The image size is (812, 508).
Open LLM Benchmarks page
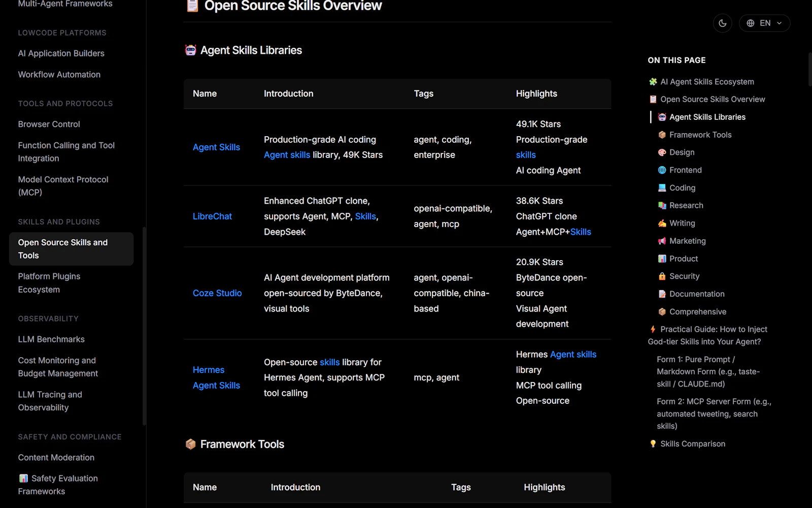pyautogui.click(x=51, y=339)
